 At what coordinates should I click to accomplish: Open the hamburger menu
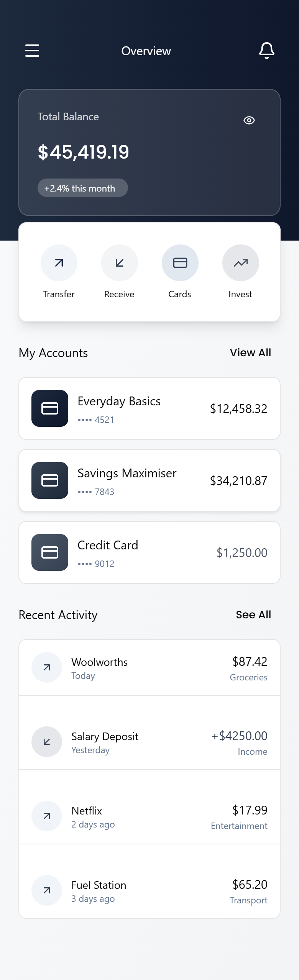click(x=32, y=51)
